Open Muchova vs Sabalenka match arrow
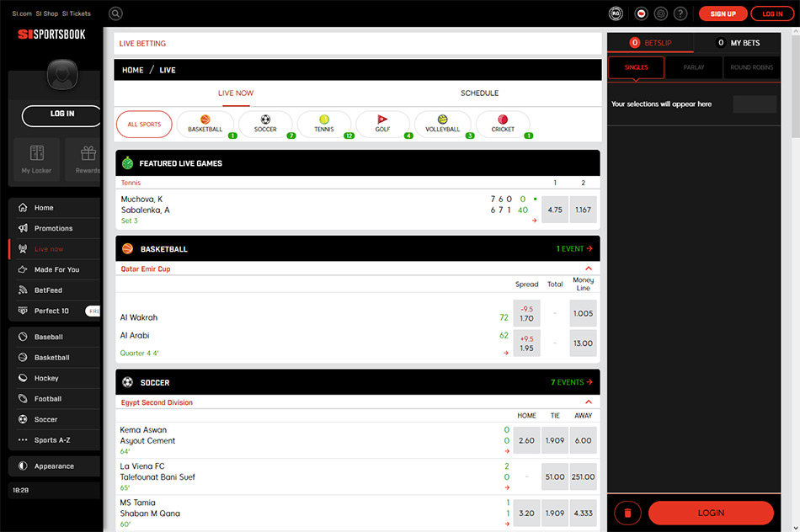Screen dimensions: 800x532 [x=534, y=221]
